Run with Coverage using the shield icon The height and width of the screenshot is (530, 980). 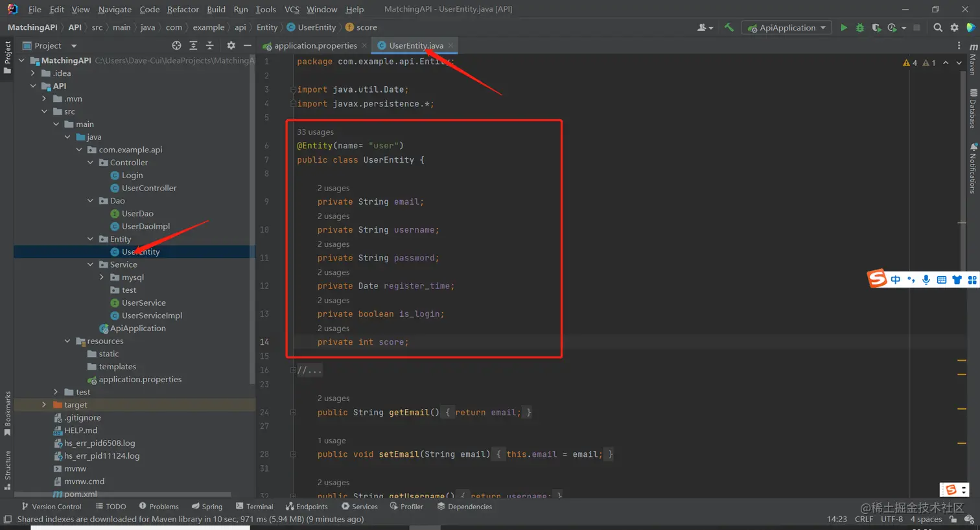(876, 28)
